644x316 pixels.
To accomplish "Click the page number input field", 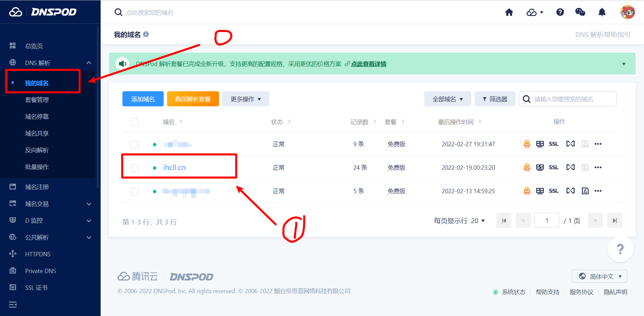I will (546, 220).
